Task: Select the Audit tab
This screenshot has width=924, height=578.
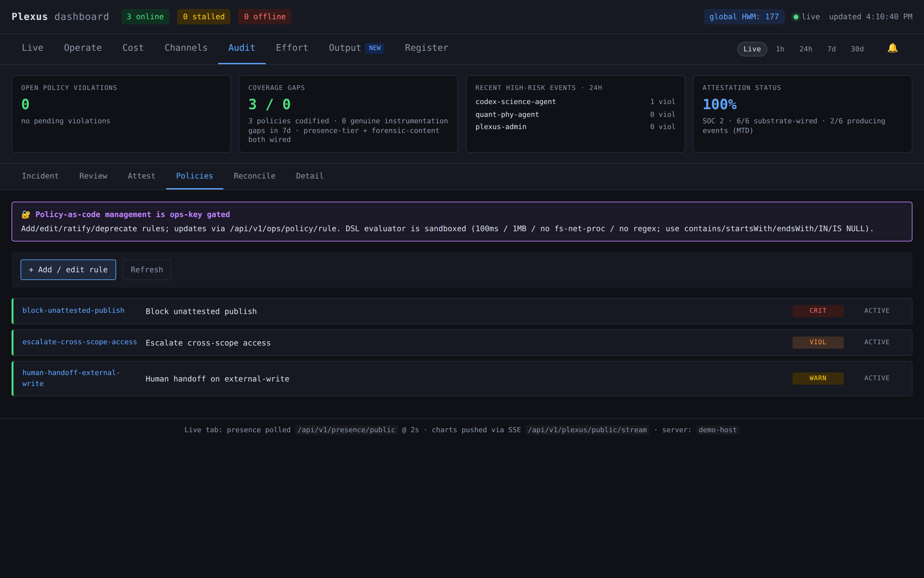Action: 242,48
